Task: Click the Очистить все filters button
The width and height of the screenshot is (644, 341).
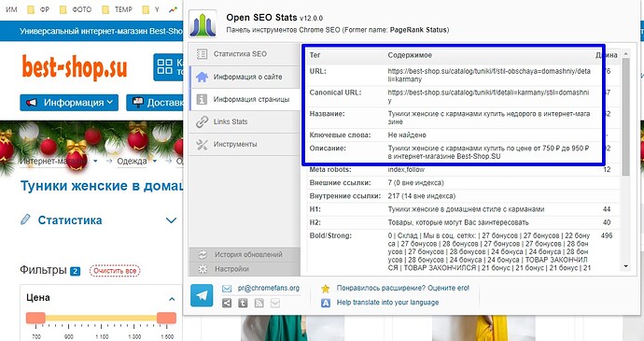Action: pos(115,271)
